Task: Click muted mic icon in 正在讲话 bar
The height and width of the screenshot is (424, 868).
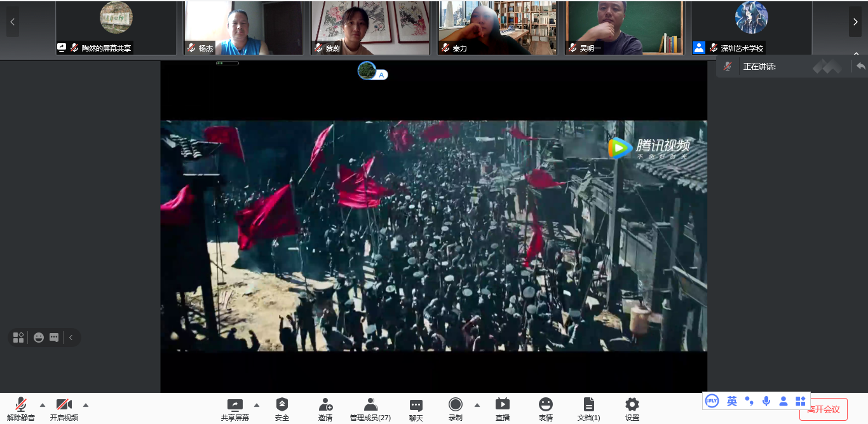Action: (728, 66)
